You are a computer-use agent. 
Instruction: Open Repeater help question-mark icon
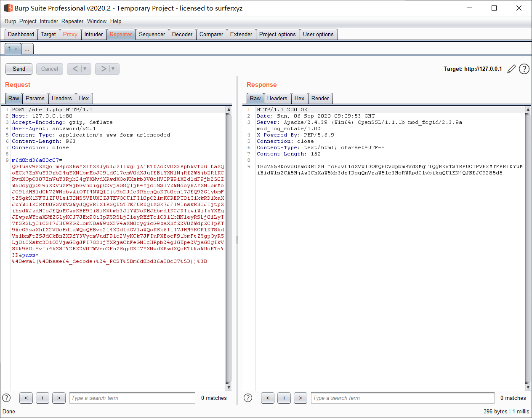click(524, 69)
